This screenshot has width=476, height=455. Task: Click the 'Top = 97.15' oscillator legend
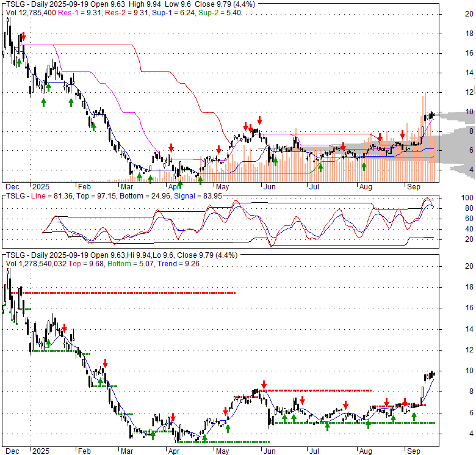96,196
